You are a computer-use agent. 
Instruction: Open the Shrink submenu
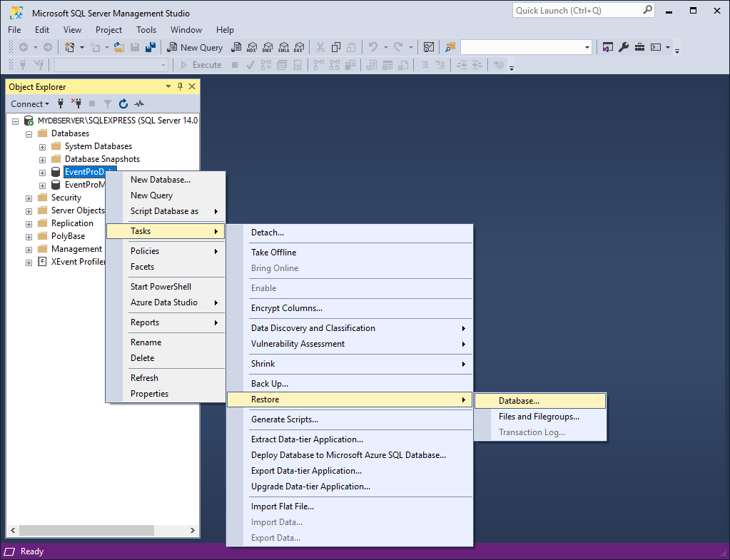pyautogui.click(x=350, y=364)
